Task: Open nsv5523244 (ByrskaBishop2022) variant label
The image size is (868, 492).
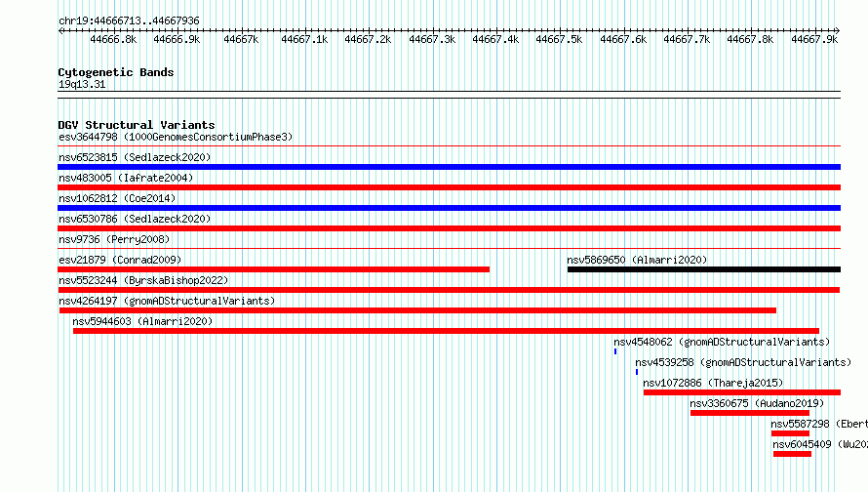Action: pos(143,280)
